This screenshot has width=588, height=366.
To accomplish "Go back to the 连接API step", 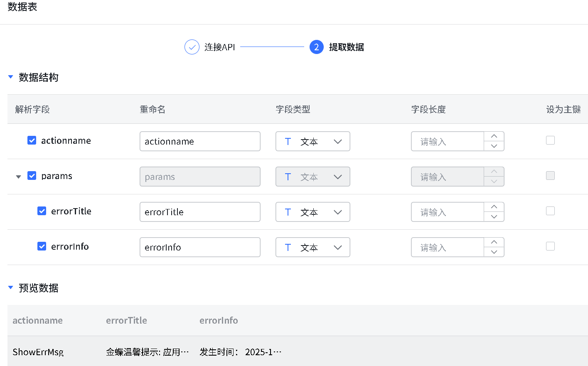I will coord(219,47).
